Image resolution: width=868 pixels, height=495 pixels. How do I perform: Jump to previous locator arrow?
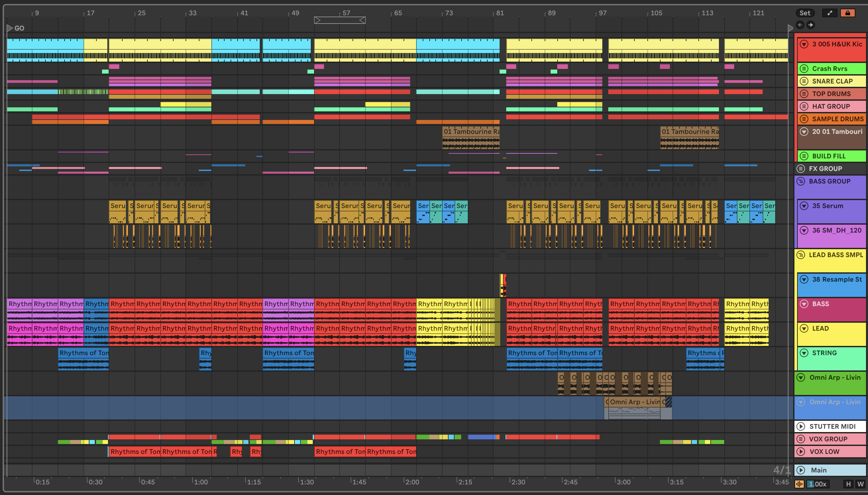(x=800, y=25)
